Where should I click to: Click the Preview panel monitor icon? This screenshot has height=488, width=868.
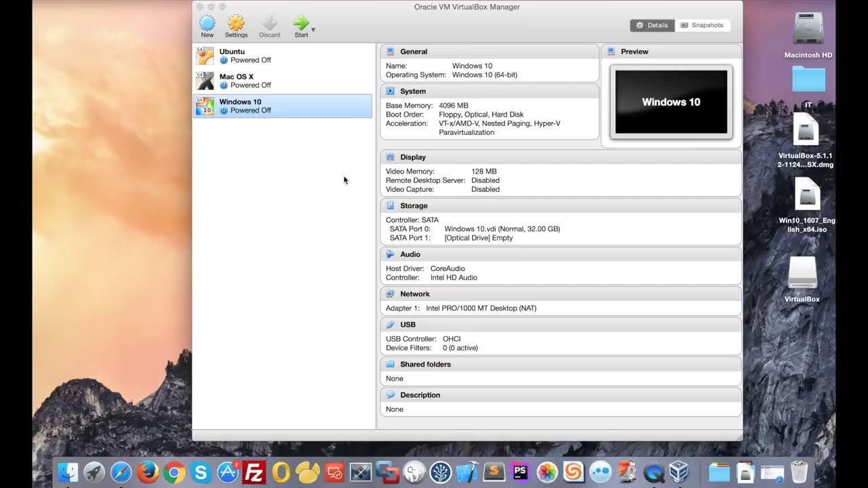[x=611, y=52]
